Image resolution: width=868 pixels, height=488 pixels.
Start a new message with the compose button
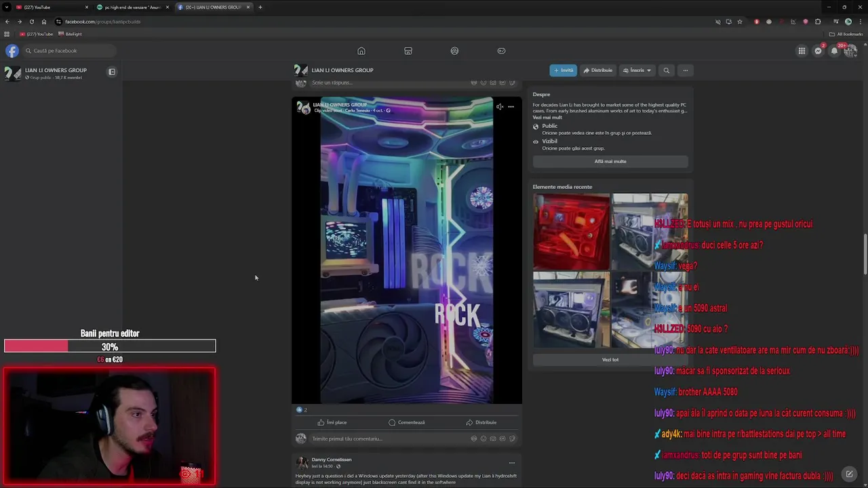pos(849,474)
